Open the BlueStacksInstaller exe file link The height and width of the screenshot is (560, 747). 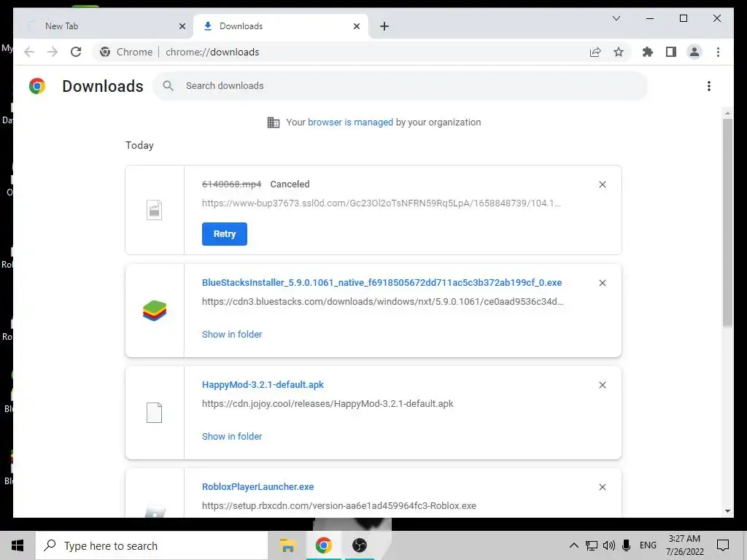[x=382, y=282]
